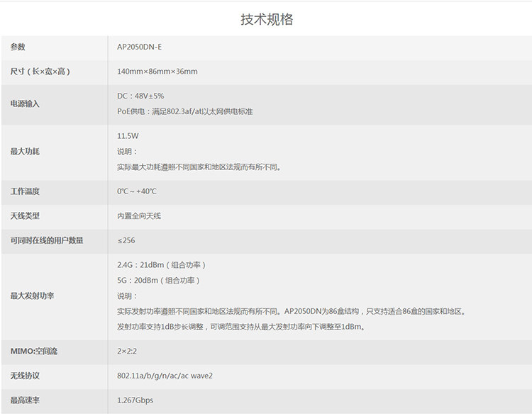Click the 2.4G：21dBm（组合功率）line
The width and height of the screenshot is (532, 416).
click(162, 265)
